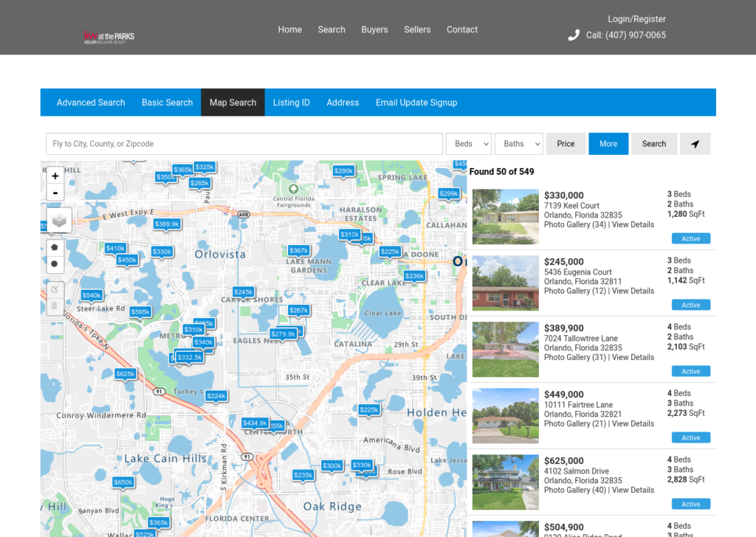The width and height of the screenshot is (756, 537).
Task: Select the Map Search tab
Action: point(233,103)
